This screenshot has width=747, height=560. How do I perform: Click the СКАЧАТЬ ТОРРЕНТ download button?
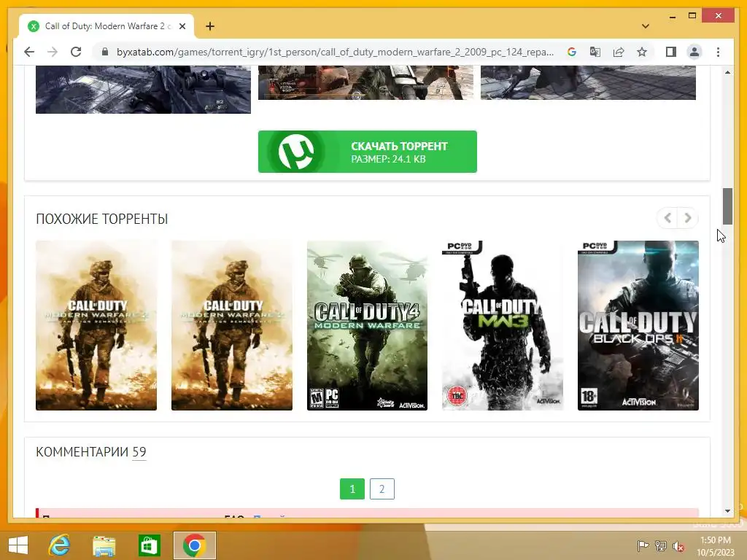tap(368, 152)
